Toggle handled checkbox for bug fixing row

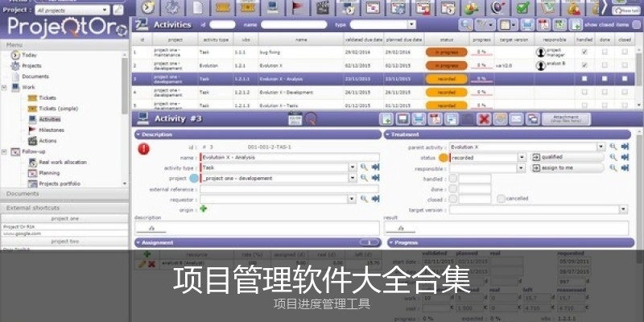(584, 52)
